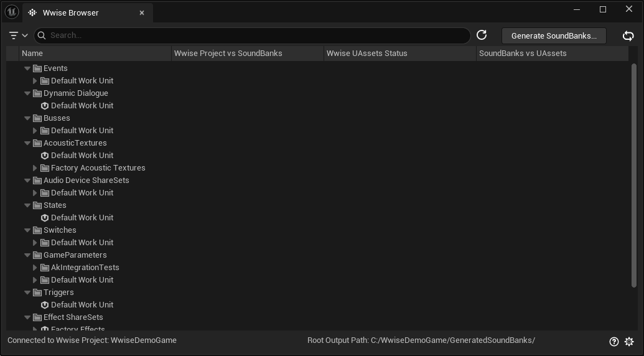This screenshot has height=356, width=644.
Task: Collapse the Effect ShareSets folder
Action: tap(27, 317)
